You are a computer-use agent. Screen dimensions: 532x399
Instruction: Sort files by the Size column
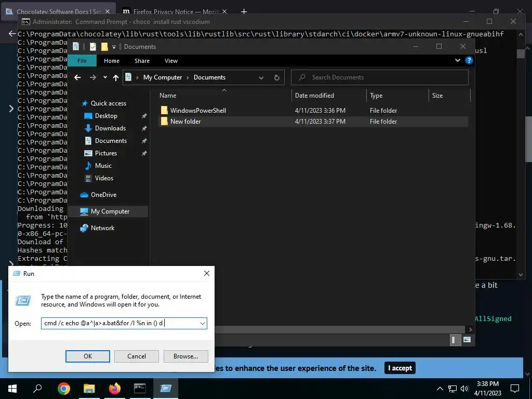(x=449, y=96)
